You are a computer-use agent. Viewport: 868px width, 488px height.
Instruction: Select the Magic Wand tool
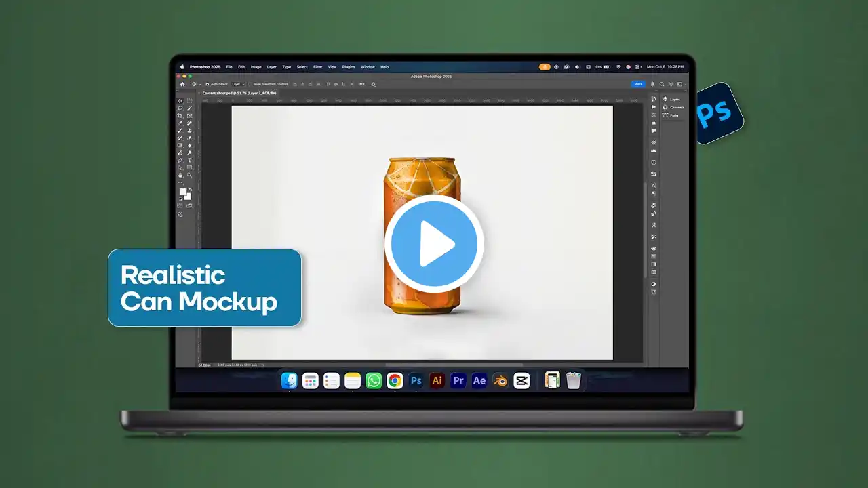pos(189,108)
